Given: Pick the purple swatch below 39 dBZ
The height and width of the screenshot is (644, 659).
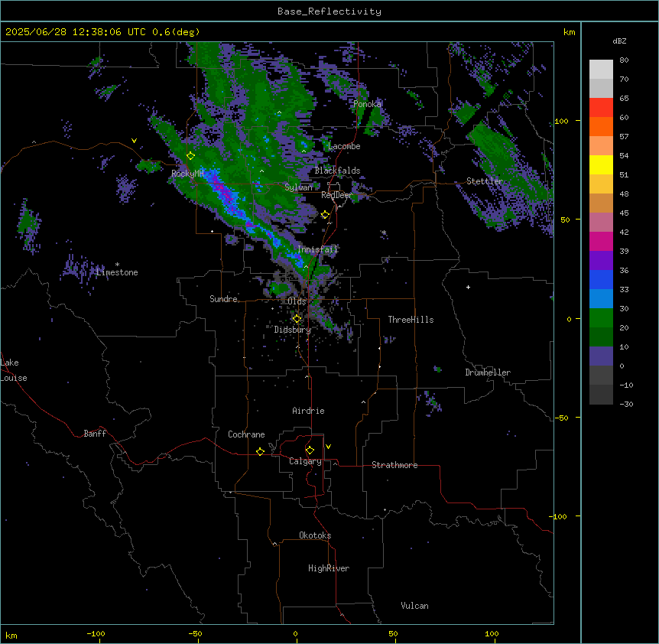Looking at the screenshot, I should click(601, 261).
